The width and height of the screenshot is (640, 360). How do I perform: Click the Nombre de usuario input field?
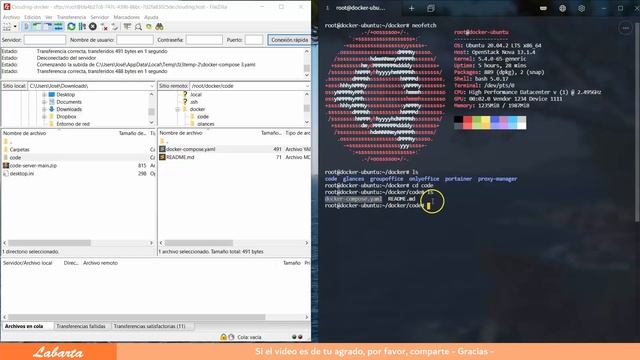point(135,40)
